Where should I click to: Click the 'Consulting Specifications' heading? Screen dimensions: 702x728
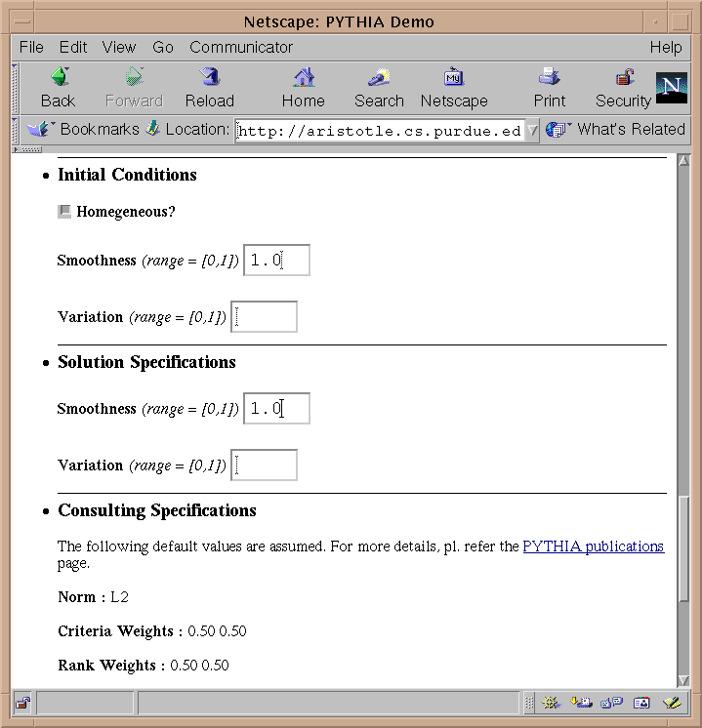pos(157,510)
